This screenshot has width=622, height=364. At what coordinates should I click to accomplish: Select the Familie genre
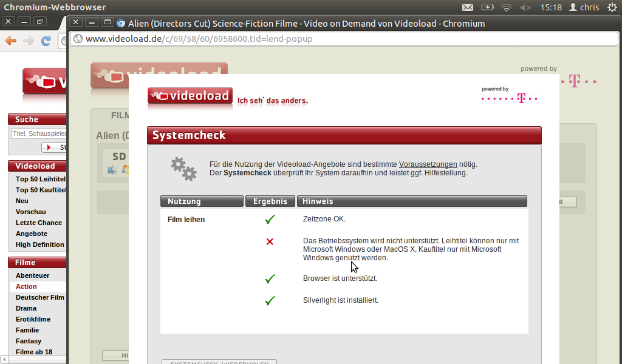pos(27,330)
